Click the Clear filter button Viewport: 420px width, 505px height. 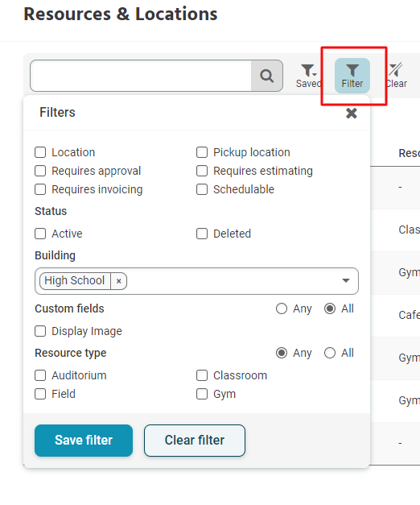click(x=195, y=441)
